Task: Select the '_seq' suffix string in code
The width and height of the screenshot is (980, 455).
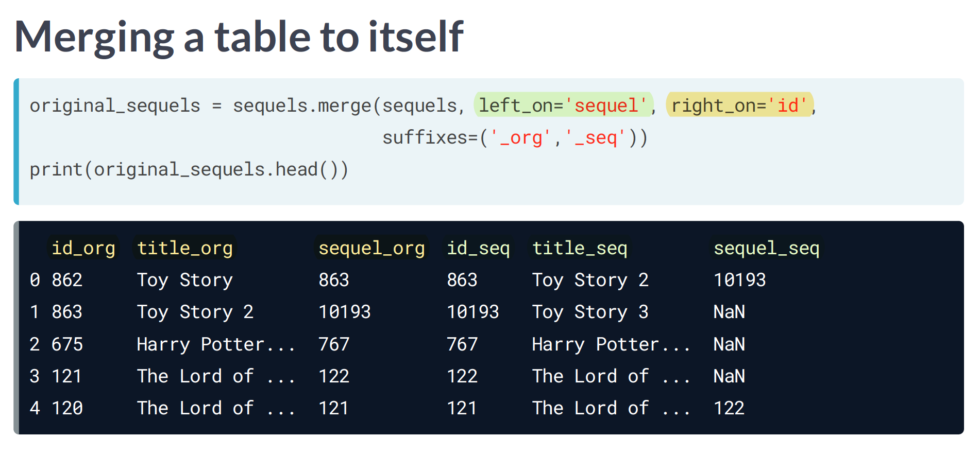Action: point(595,137)
